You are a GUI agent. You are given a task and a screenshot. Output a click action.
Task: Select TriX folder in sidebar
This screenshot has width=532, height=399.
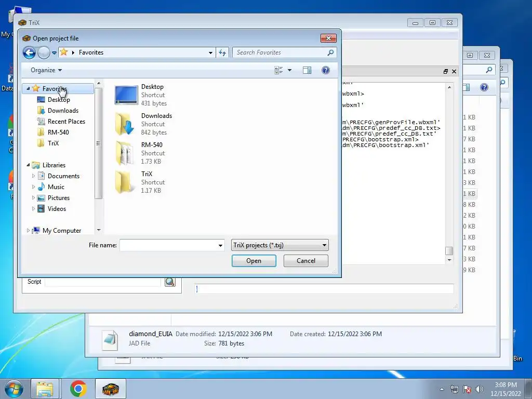[53, 143]
